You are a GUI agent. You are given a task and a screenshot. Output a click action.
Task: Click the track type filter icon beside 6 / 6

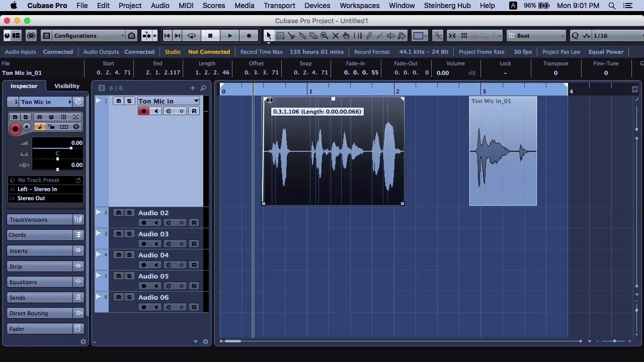(x=101, y=88)
